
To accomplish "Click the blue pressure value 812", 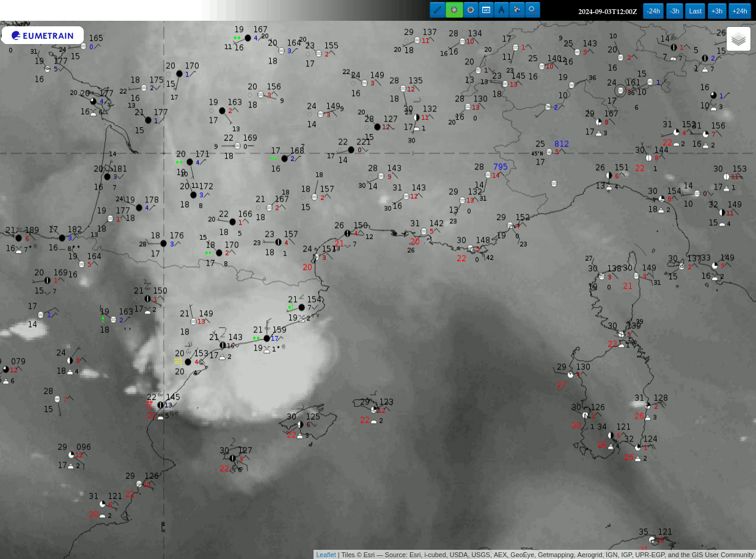I will click(x=562, y=144).
